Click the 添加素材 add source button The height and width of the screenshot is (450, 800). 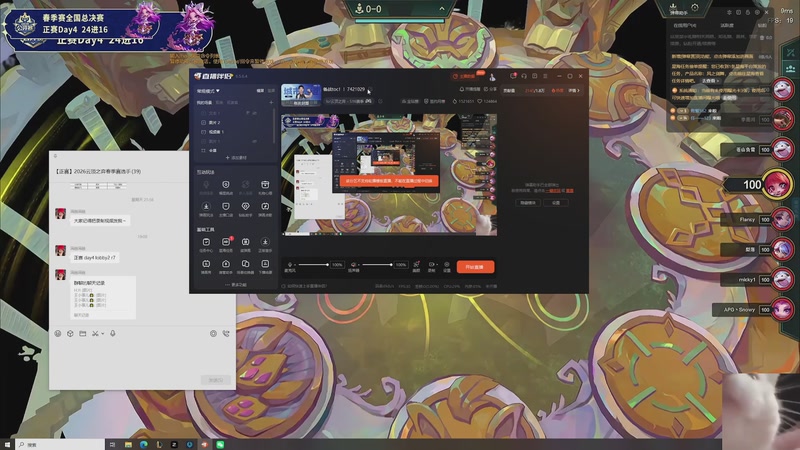coord(236,158)
